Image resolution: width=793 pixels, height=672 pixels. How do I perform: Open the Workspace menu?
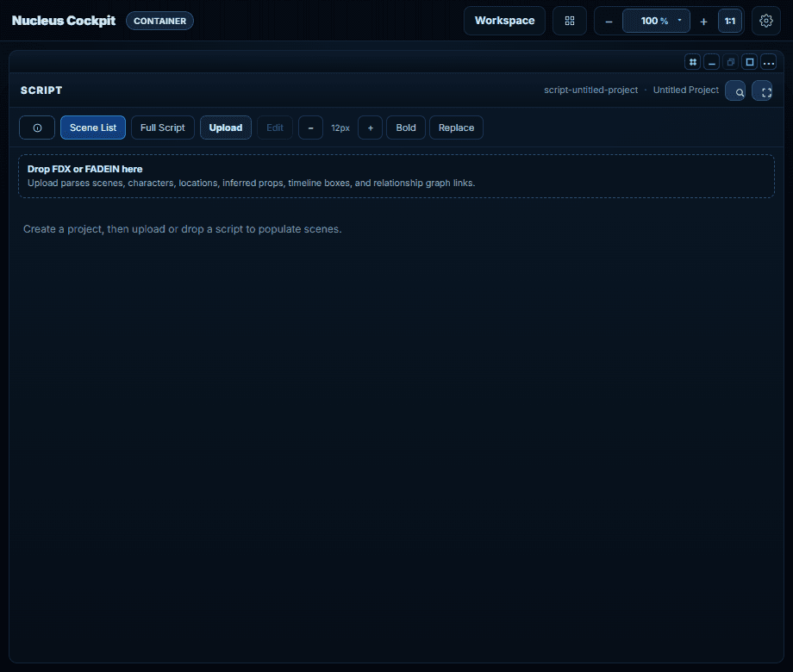tap(504, 21)
